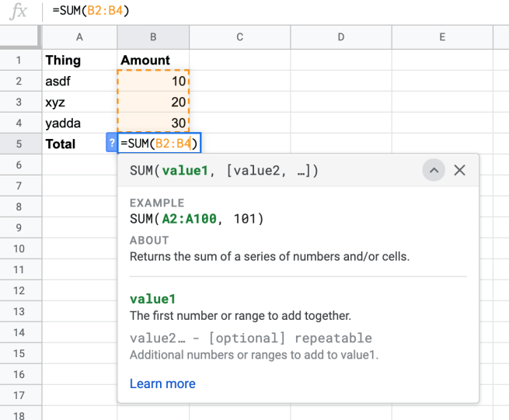Close the SUM function help popup
Viewport: 509px width, 420px height.
(x=459, y=170)
